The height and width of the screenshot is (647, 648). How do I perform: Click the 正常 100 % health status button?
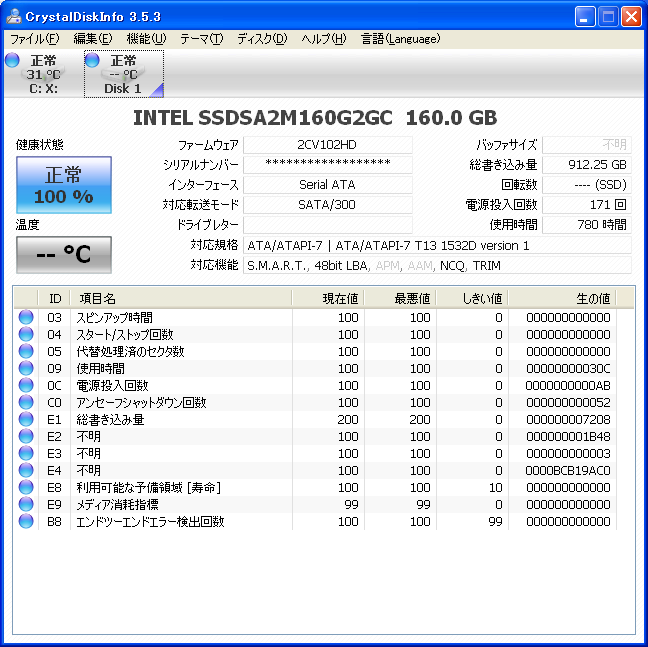64,185
